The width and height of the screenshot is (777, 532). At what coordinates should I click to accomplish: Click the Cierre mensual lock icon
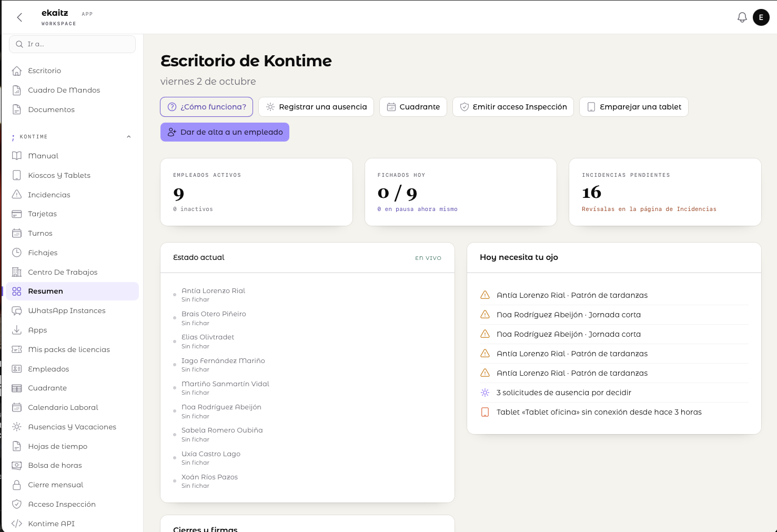(x=17, y=485)
